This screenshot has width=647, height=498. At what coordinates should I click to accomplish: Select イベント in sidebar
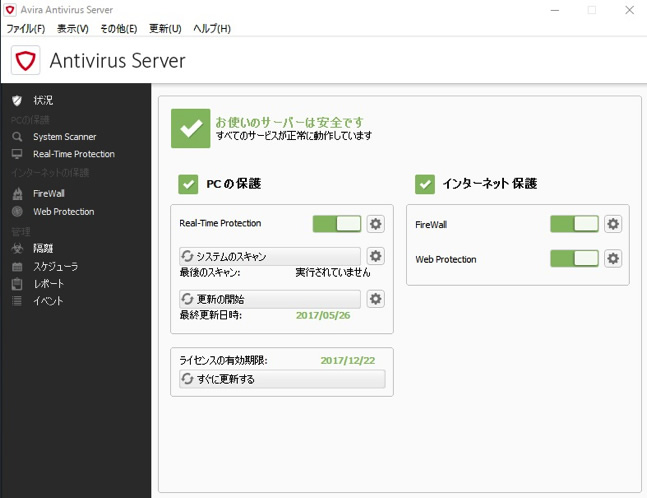[x=48, y=301]
